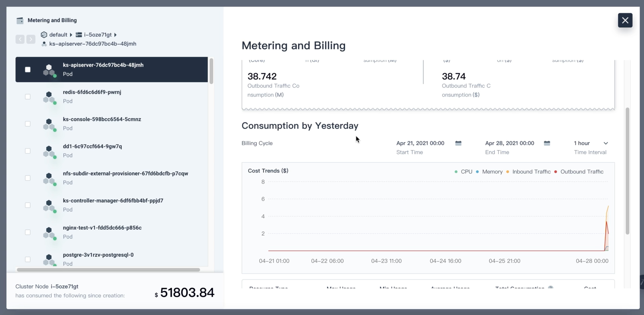Click the Metering and Billing panel icon
The height and width of the screenshot is (315, 644).
(20, 20)
